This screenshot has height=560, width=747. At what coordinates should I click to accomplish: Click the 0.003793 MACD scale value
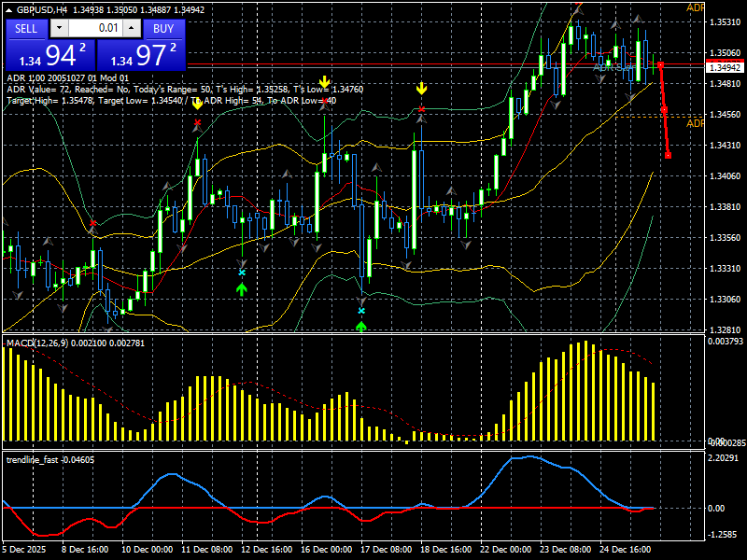pos(726,341)
